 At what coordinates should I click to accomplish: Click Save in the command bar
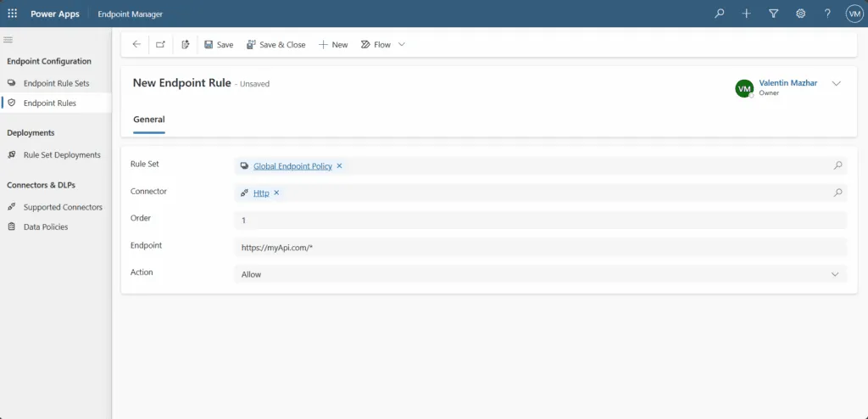click(x=219, y=44)
